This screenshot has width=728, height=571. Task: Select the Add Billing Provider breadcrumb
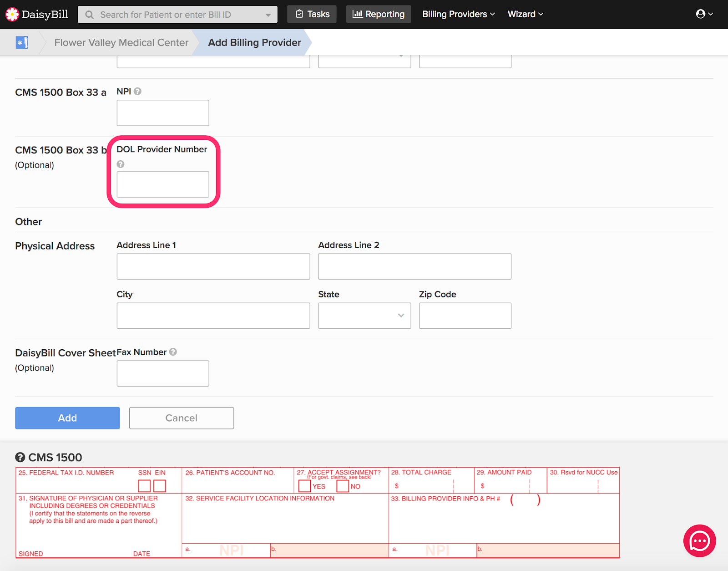255,42
